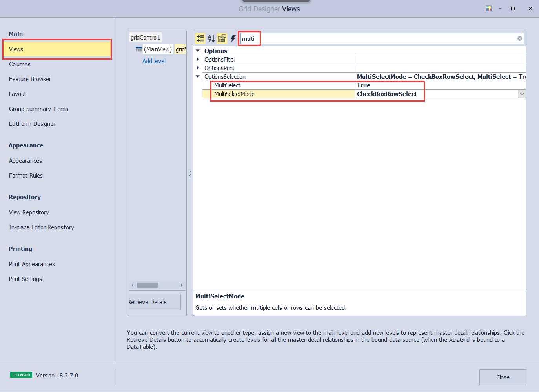The image size is (539, 392).
Task: Open View Repository
Action: pyautogui.click(x=29, y=212)
